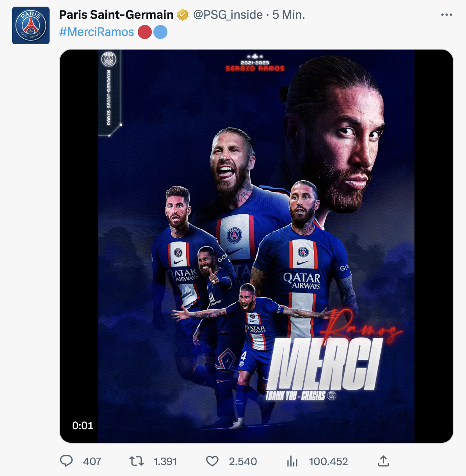This screenshot has height=476, width=466.
Task: Open the @PSG_inside handle
Action: (228, 15)
